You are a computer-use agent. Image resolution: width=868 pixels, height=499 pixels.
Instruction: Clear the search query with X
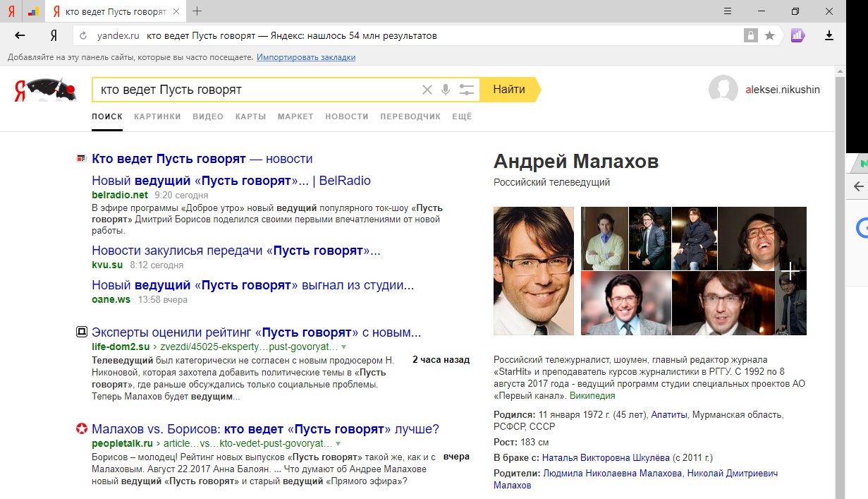(x=427, y=90)
